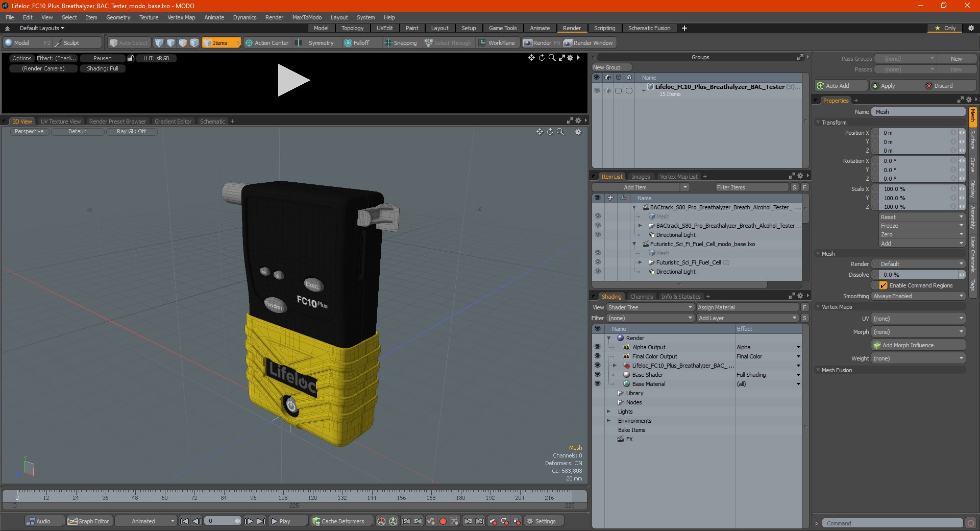Viewport: 980px width, 531px height.
Task: Start a render with the Render button
Action: pyautogui.click(x=542, y=43)
